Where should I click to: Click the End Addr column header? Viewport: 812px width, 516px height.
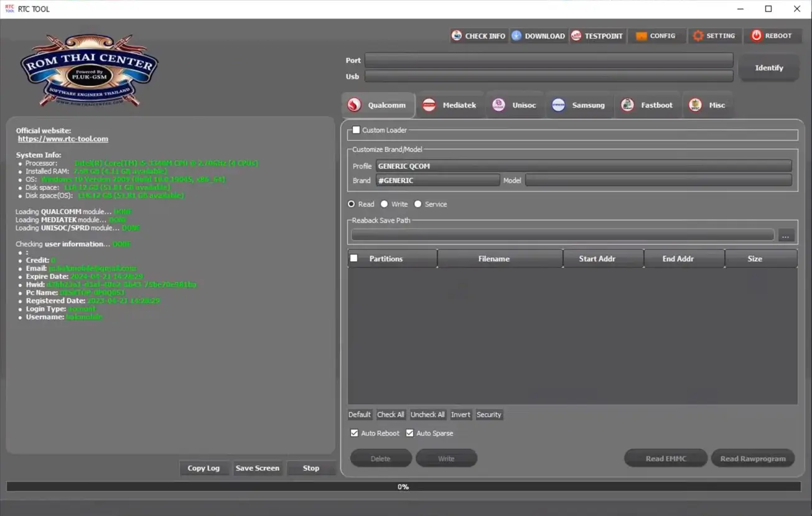coord(684,259)
